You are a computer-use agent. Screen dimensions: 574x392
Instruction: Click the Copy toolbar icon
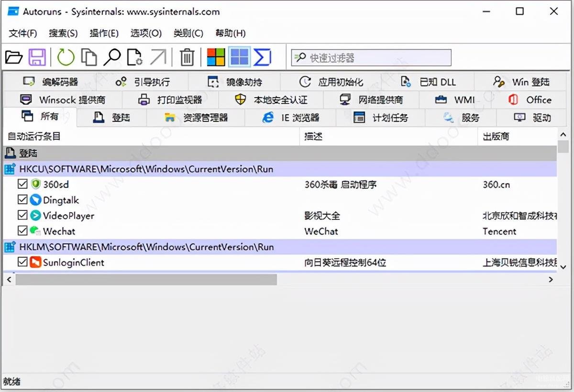(88, 57)
